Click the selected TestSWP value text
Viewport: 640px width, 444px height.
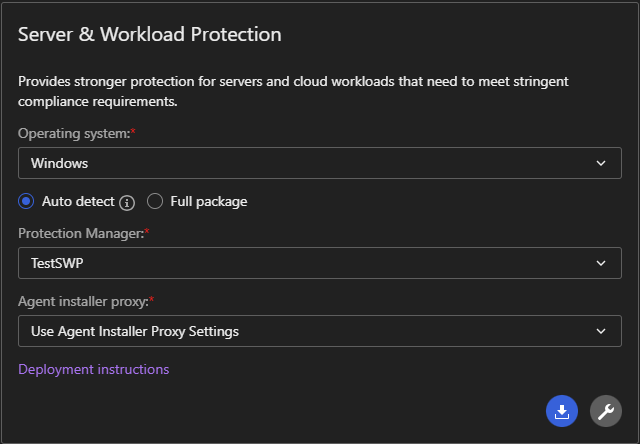coord(56,263)
